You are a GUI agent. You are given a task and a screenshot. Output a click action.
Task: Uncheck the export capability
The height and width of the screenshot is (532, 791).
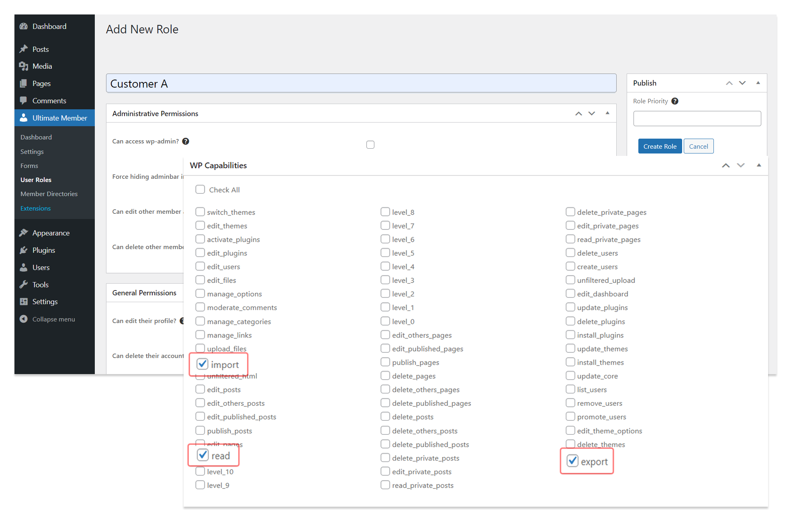pyautogui.click(x=572, y=461)
